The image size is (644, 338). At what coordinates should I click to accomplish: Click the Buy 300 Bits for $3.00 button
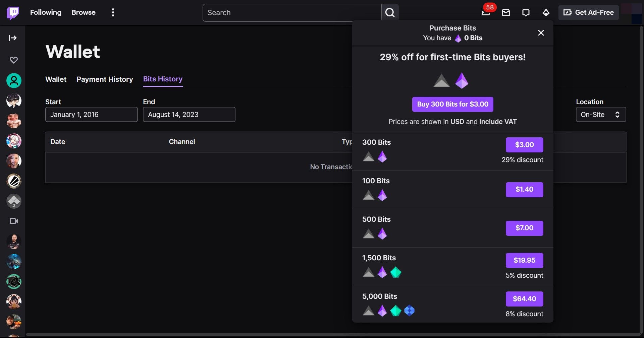[x=452, y=104]
